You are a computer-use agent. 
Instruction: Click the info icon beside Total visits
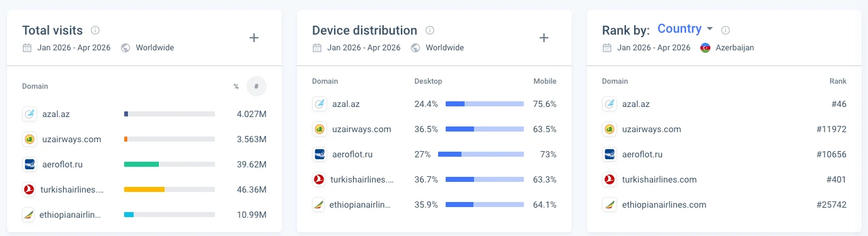pyautogui.click(x=95, y=30)
